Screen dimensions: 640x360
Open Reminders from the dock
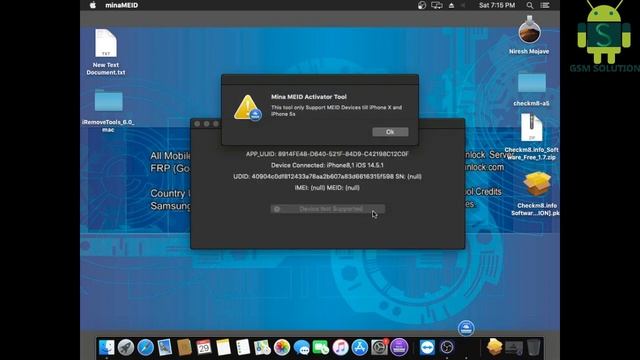pos(243,347)
